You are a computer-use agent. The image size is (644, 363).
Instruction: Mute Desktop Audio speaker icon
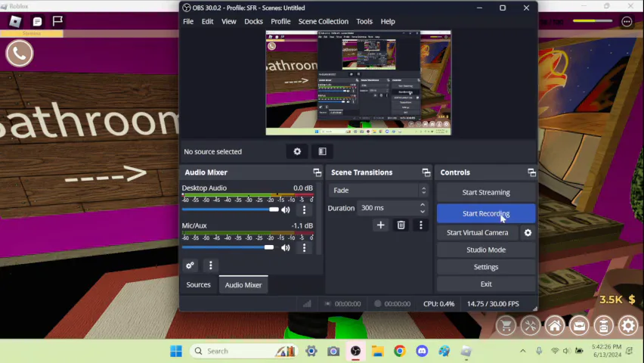[286, 209]
